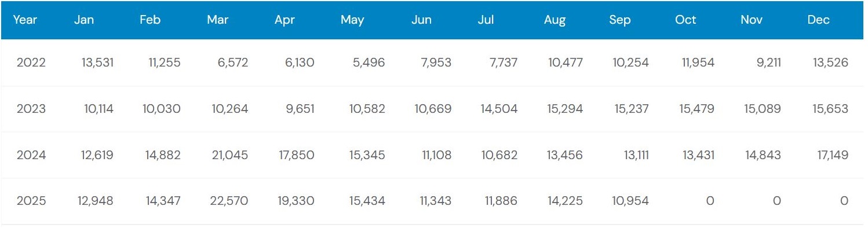This screenshot has height=228, width=868.
Task: Select the cell showing 21,045
Action: (228, 155)
